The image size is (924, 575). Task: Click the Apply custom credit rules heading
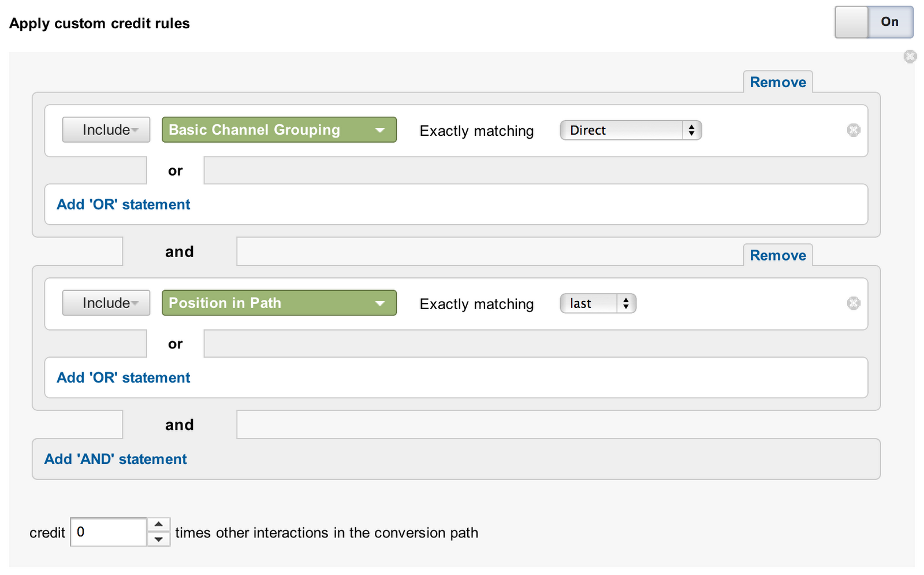pyautogui.click(x=99, y=24)
